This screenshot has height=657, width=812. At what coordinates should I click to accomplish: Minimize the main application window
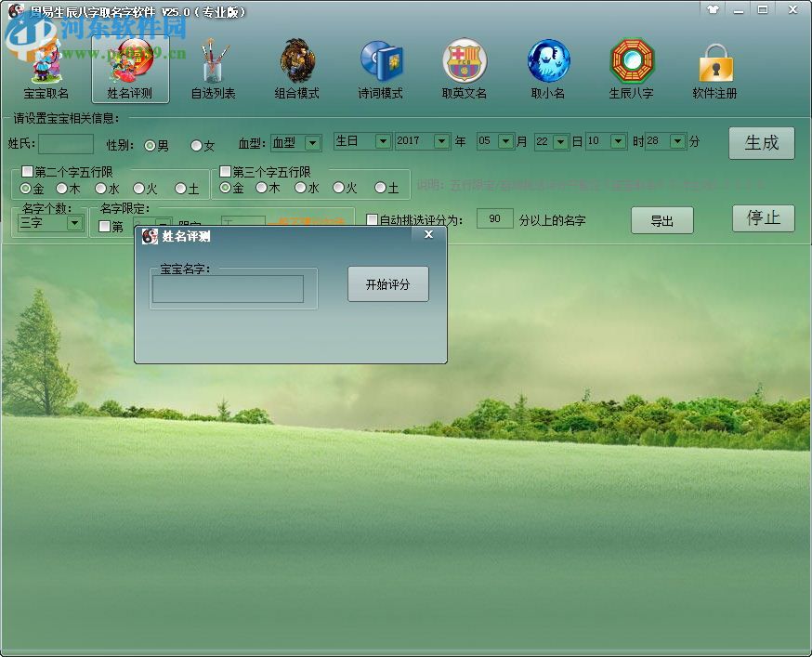(739, 9)
